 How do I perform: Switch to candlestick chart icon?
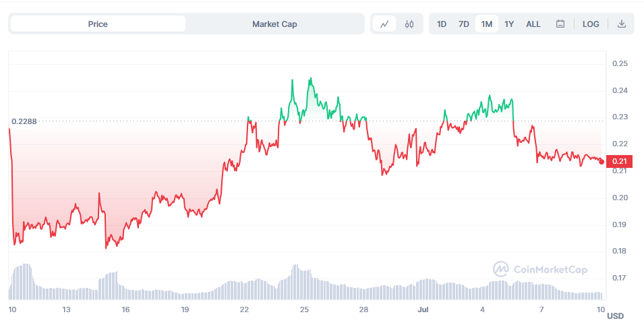pos(409,24)
